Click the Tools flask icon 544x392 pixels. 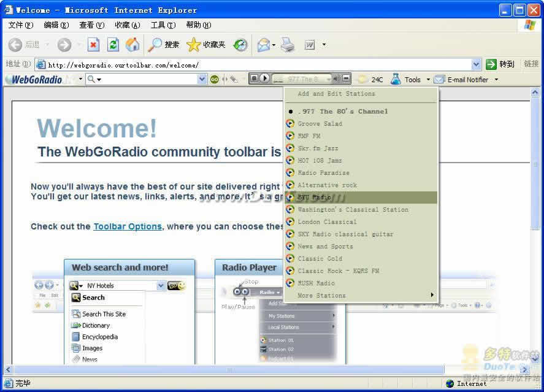pos(396,79)
